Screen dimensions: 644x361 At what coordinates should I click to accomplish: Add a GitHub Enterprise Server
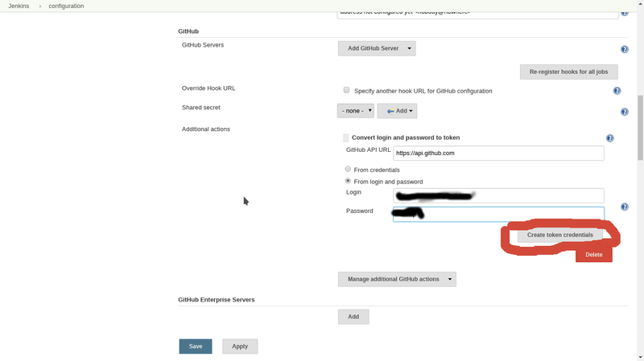[353, 317]
